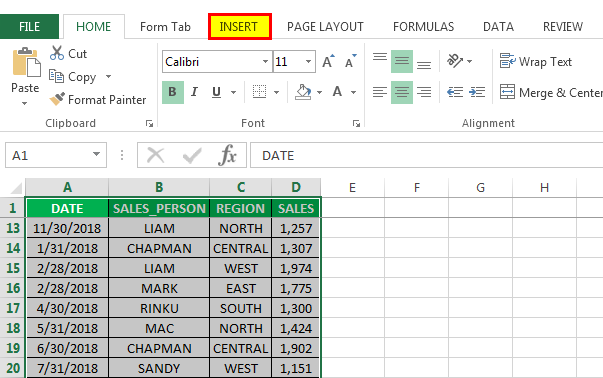Toggle Italic formatting
The width and height of the screenshot is (603, 378).
tap(195, 92)
